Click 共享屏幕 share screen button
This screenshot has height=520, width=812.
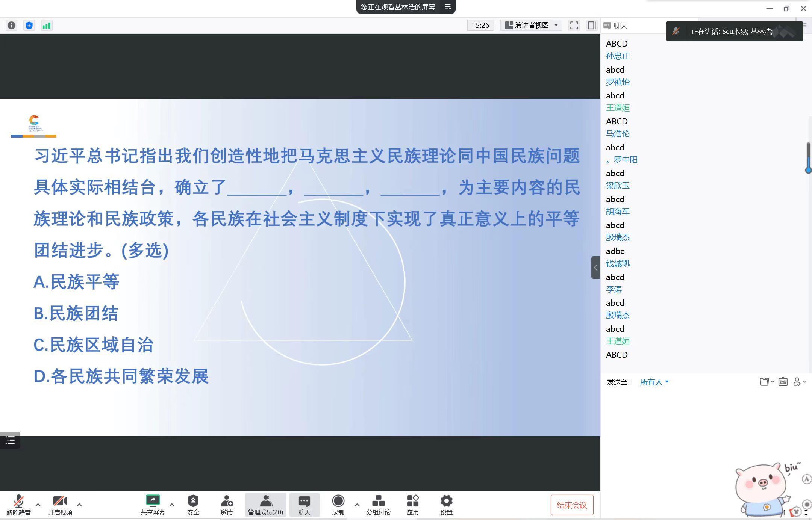tap(153, 505)
